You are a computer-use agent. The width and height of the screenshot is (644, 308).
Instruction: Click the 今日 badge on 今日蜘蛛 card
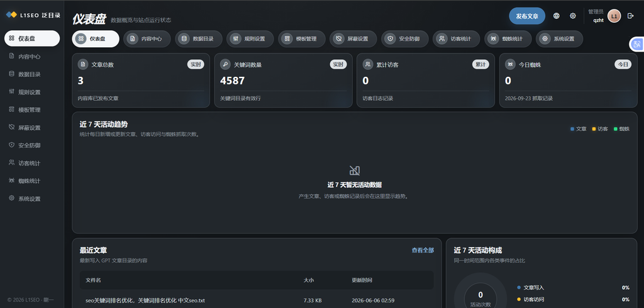(623, 65)
